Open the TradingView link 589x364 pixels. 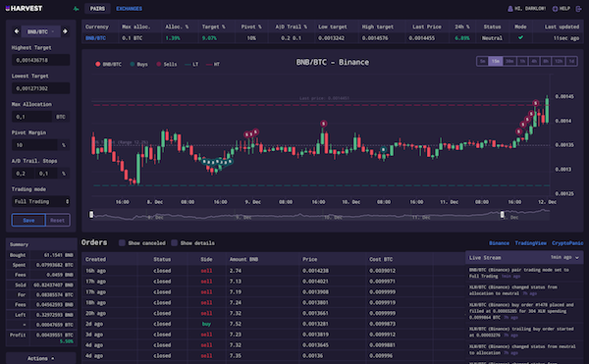click(530, 243)
